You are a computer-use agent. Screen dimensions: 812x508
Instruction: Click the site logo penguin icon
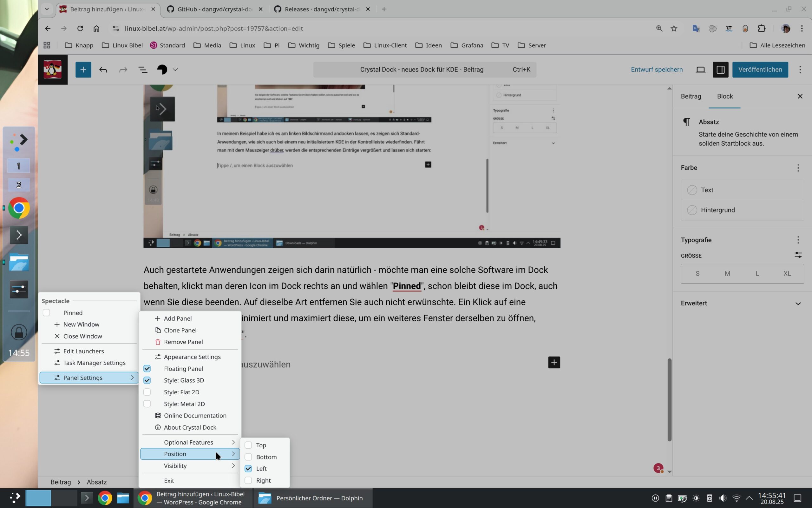pyautogui.click(x=53, y=70)
